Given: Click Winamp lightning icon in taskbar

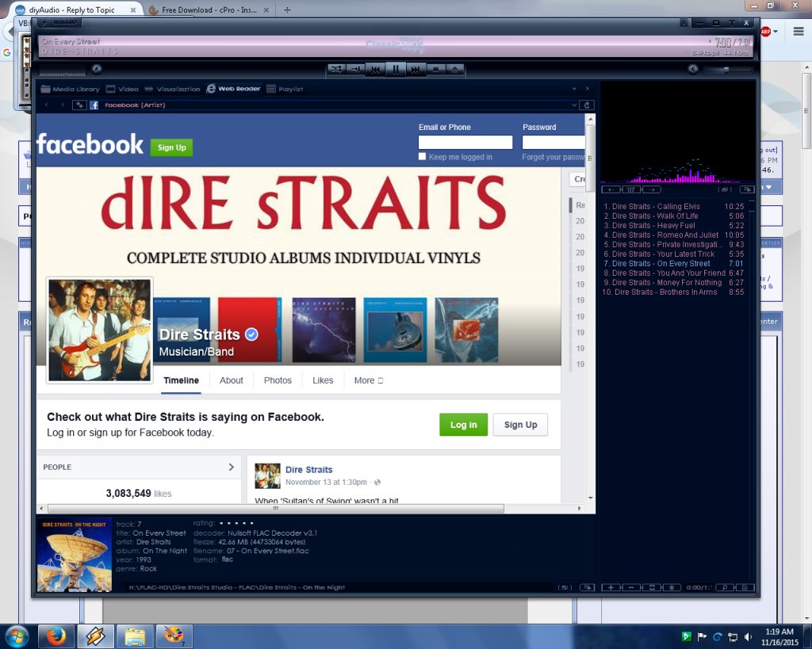Looking at the screenshot, I should 95,636.
